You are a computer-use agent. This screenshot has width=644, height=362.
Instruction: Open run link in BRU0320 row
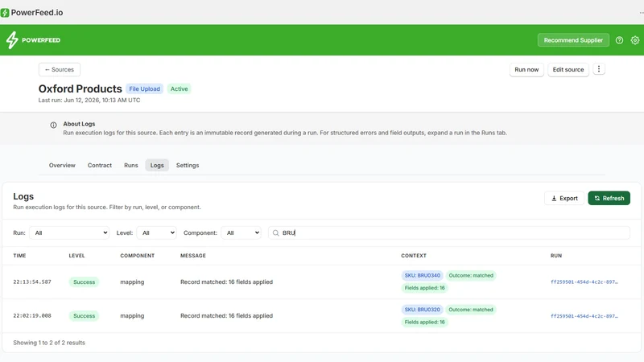click(x=584, y=316)
